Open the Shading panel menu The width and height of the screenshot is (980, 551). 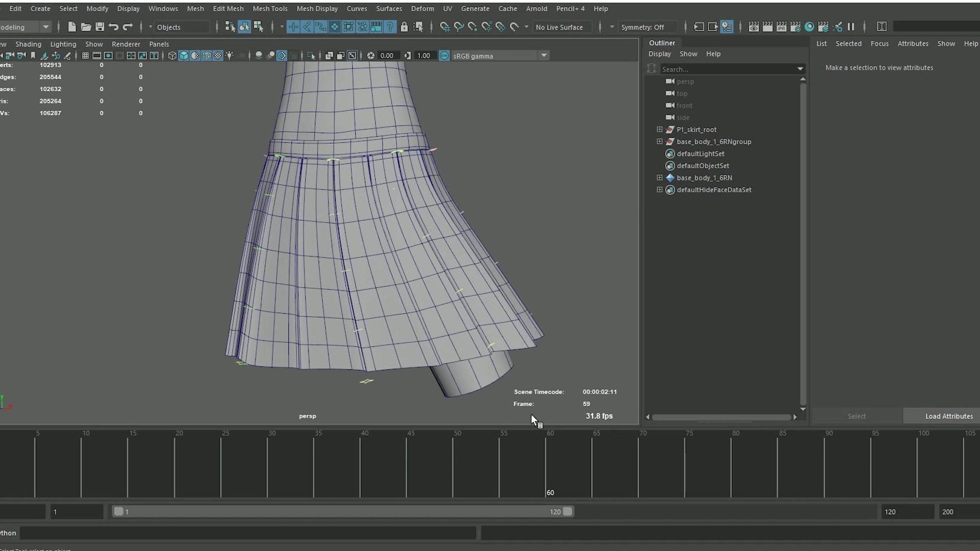coord(28,44)
